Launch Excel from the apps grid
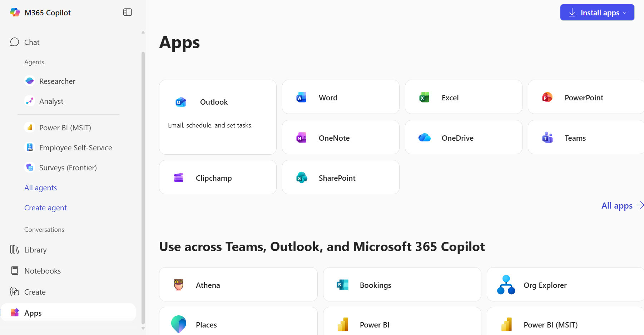Screen dimensions: 644x335 point(463,97)
